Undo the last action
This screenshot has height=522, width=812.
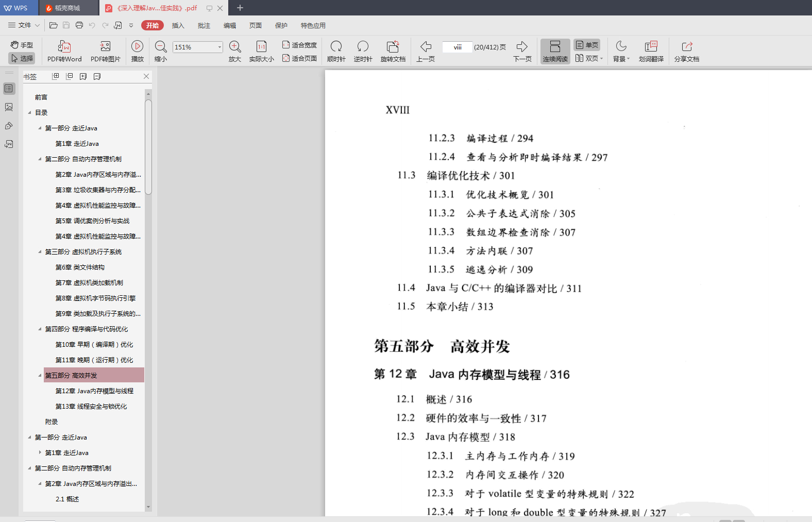click(x=92, y=25)
